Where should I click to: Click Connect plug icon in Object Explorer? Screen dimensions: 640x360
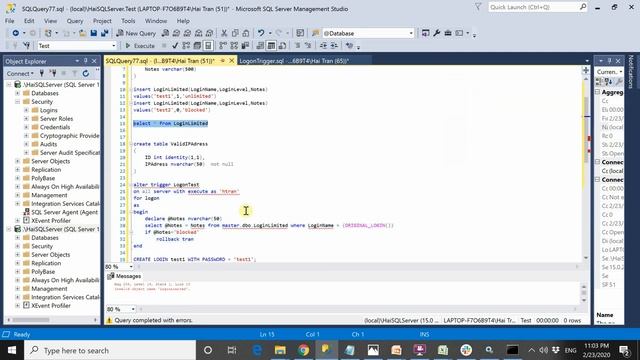tap(42, 73)
